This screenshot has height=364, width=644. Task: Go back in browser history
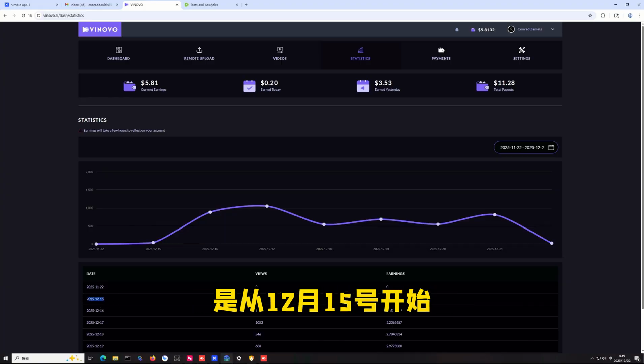(5, 16)
